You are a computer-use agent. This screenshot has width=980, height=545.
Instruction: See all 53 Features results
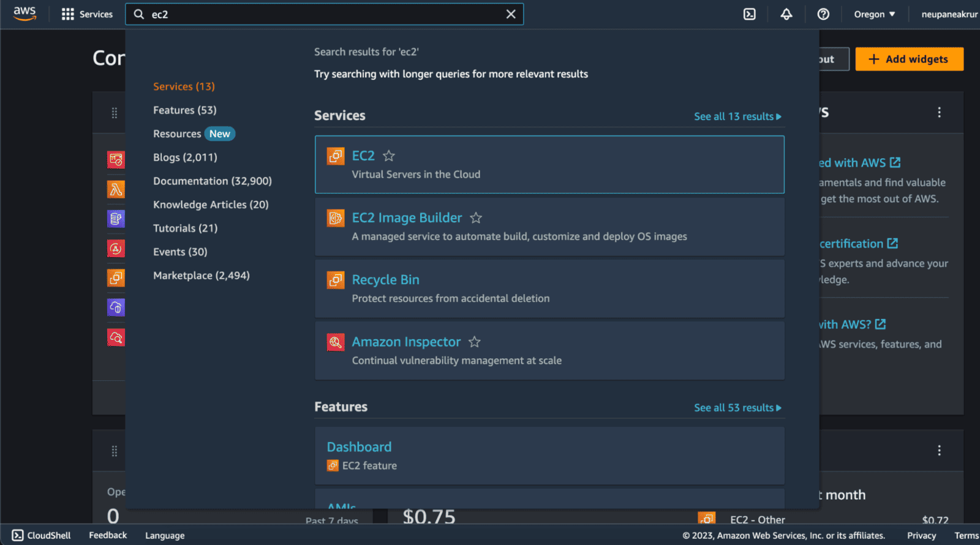point(737,408)
